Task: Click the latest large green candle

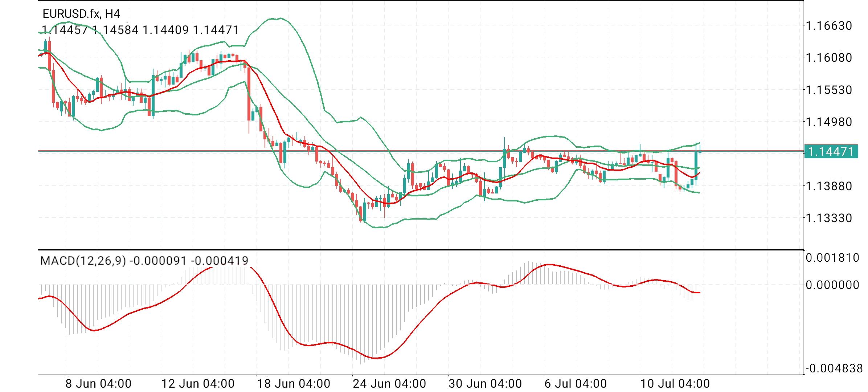Action: [x=696, y=165]
